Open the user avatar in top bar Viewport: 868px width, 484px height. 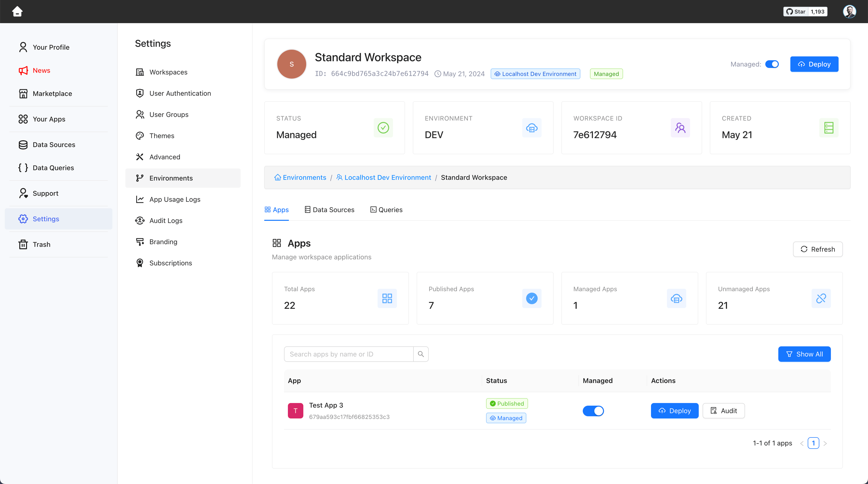point(849,12)
